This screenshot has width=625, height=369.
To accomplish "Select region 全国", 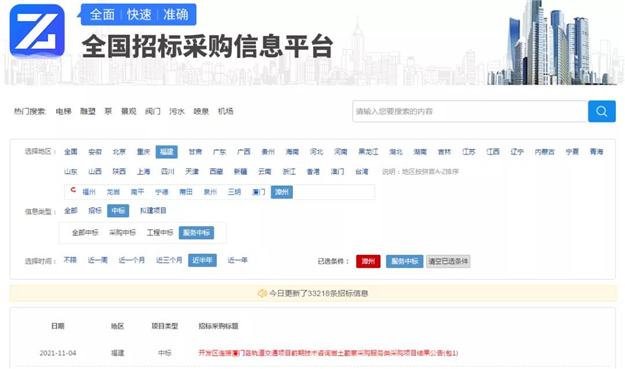I will [71, 152].
